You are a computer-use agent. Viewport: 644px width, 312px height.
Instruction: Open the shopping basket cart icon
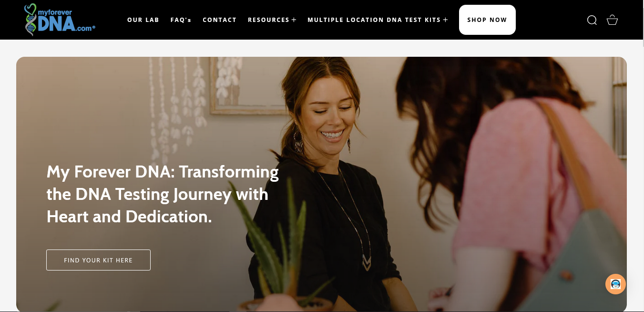(x=612, y=20)
